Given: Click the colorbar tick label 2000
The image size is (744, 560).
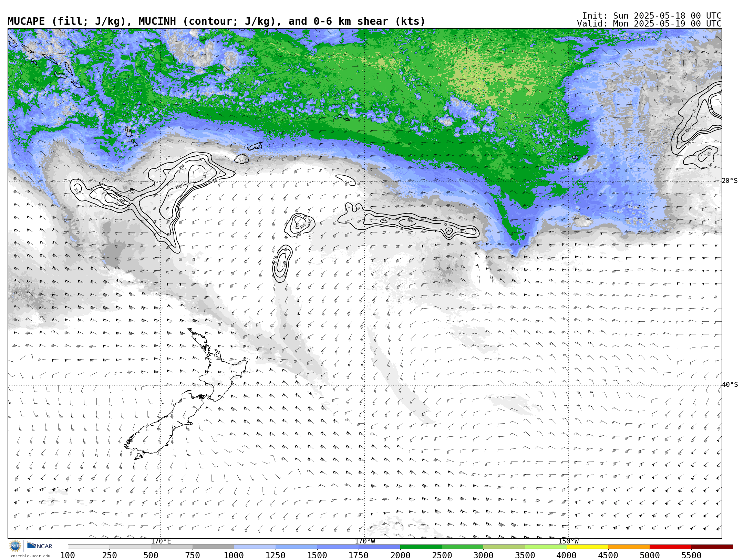Looking at the screenshot, I should click(x=400, y=556).
